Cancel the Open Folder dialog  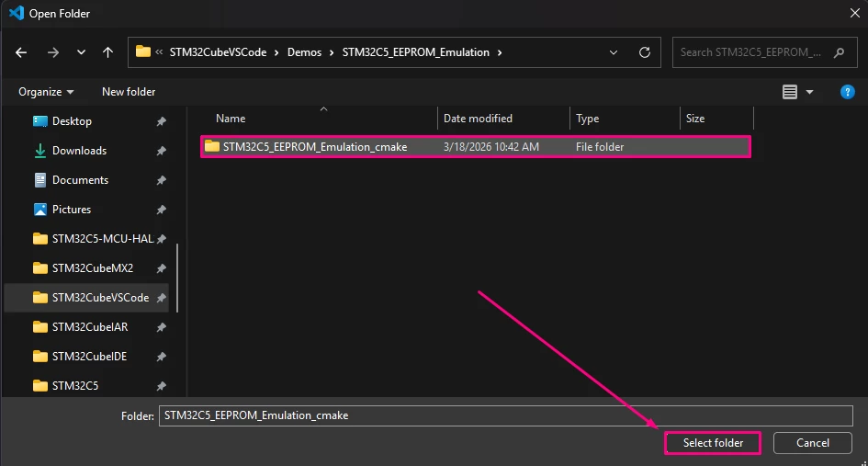(x=812, y=443)
